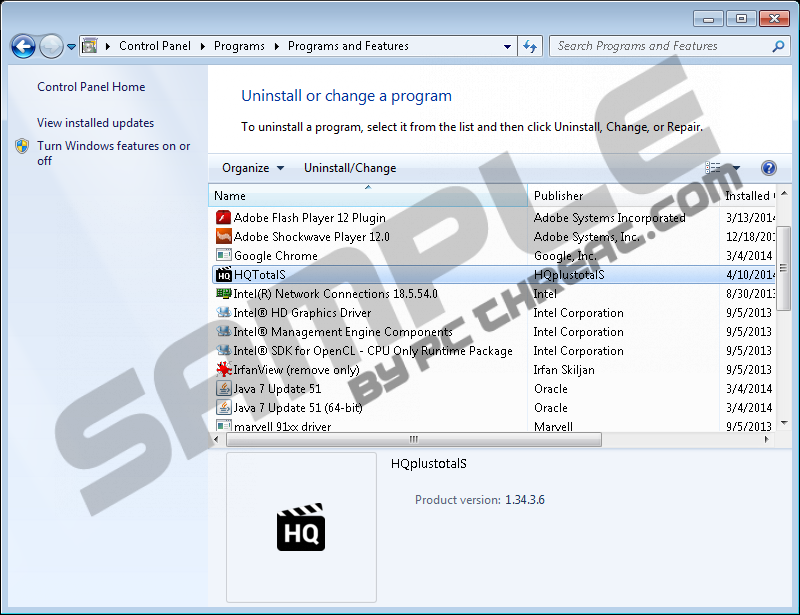The height and width of the screenshot is (615, 800).
Task: Refresh the Programs and Features view
Action: pos(530,46)
